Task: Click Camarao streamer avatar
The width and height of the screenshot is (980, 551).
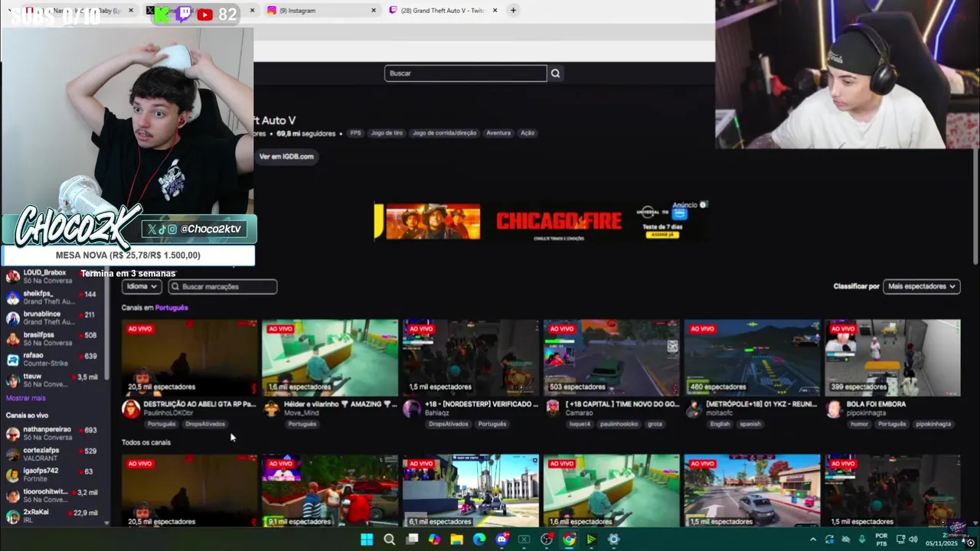Action: 553,409
